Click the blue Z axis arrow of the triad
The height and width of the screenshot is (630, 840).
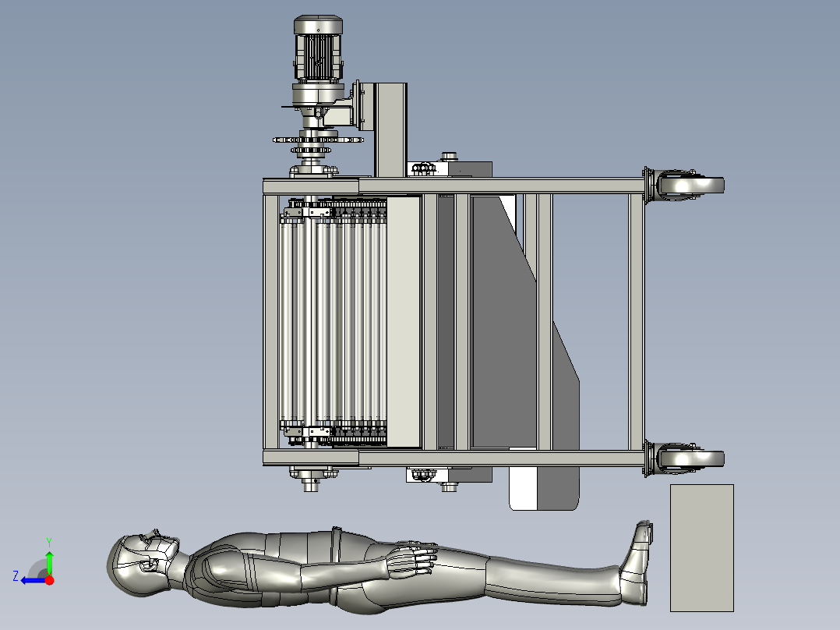tap(34, 580)
